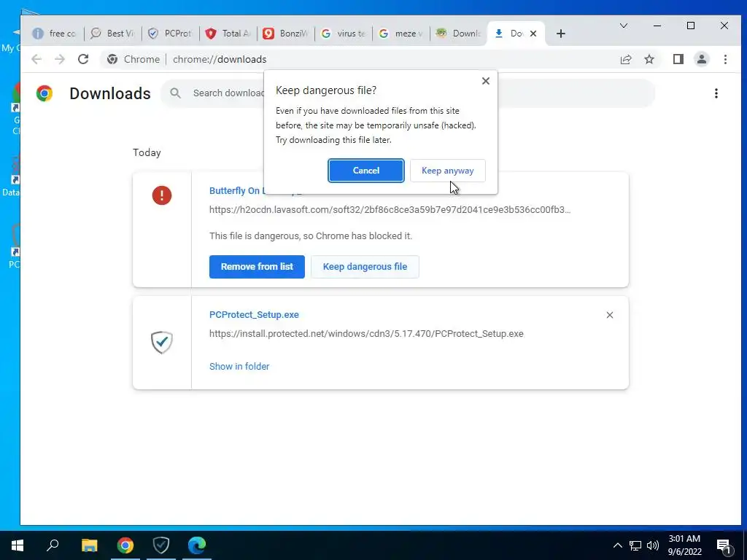Switch to the Total A tab
747x560 pixels.
[x=228, y=34]
